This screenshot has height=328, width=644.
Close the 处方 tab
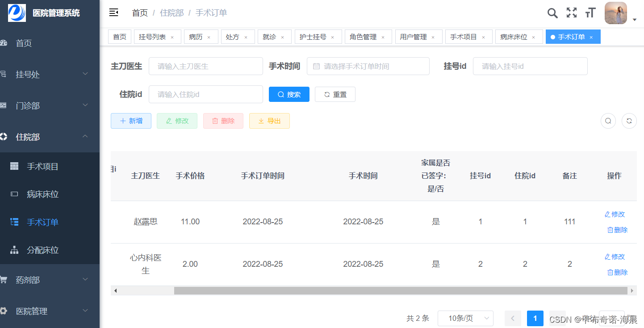point(246,38)
